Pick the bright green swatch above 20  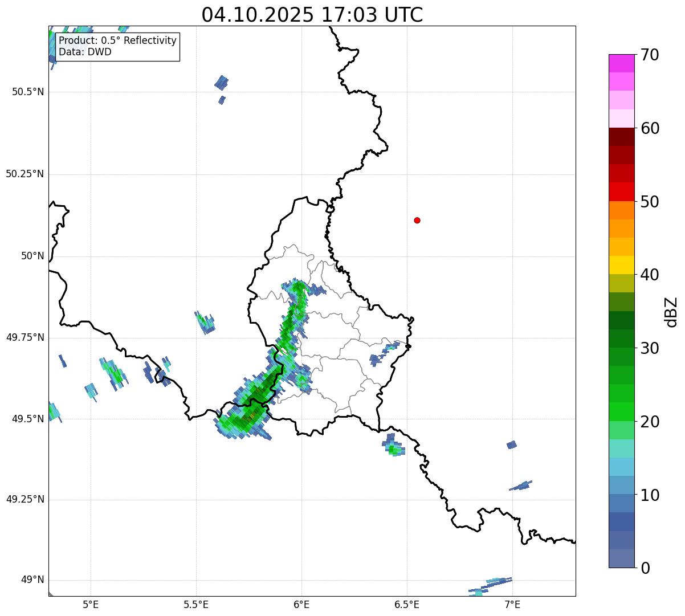pos(621,411)
